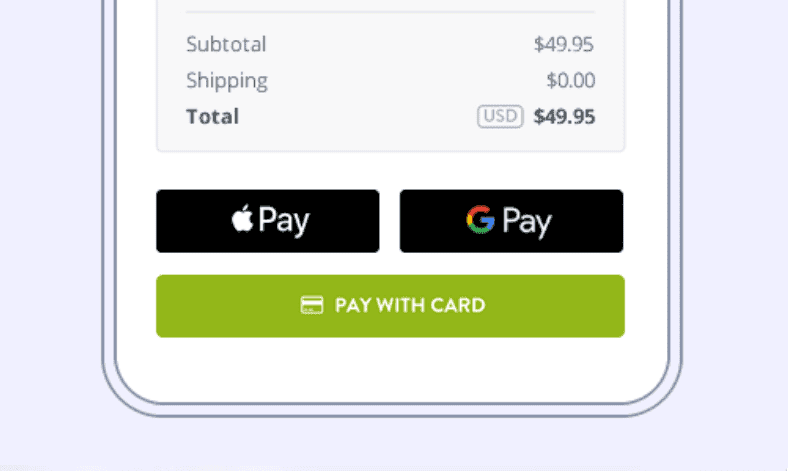The width and height of the screenshot is (788, 471).
Task: Click the divider line above Subtotal
Action: pos(390,12)
